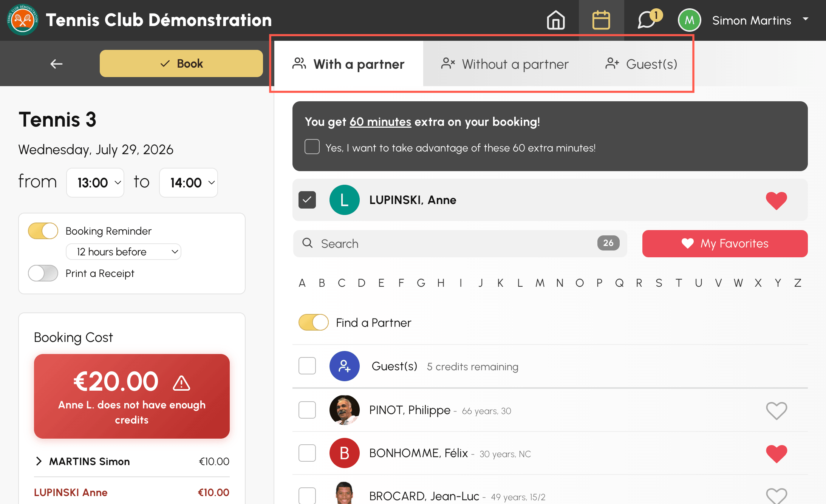Select BONHOMME, Félix checkbox
Viewport: 826px width, 504px height.
coord(307,453)
